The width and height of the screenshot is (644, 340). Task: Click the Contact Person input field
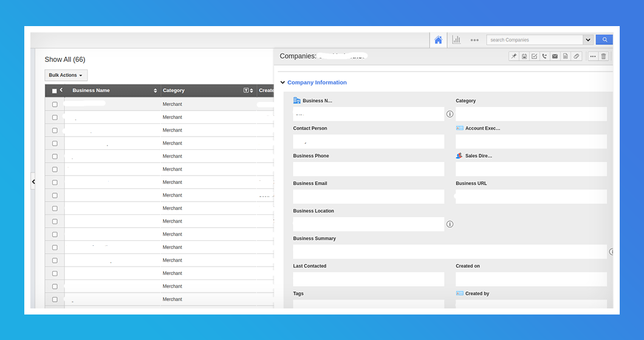(x=368, y=141)
